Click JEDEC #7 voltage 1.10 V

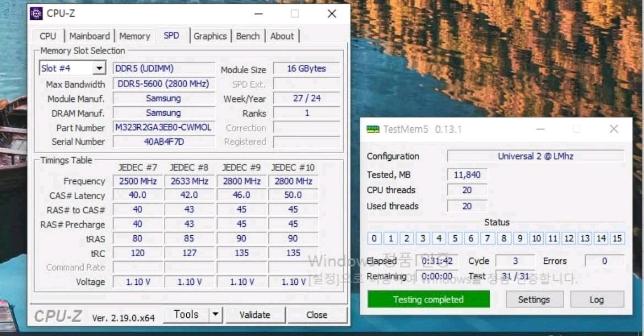tap(138, 282)
